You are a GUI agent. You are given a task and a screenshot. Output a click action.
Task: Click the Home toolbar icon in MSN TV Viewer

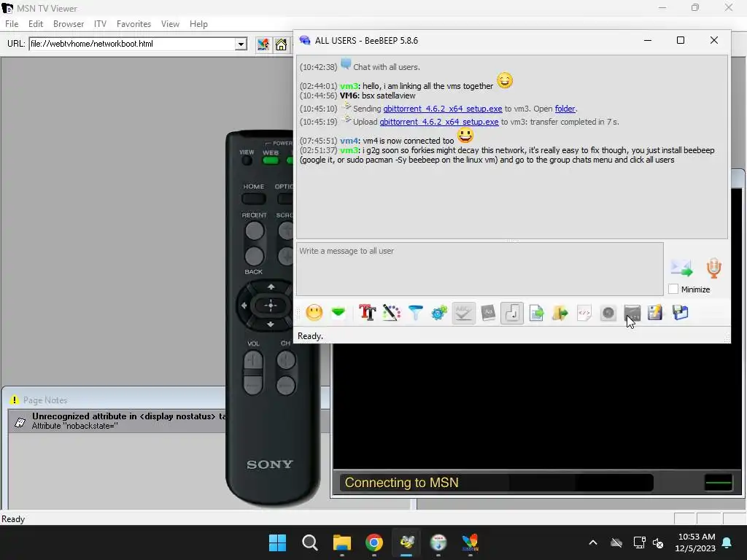tap(281, 44)
